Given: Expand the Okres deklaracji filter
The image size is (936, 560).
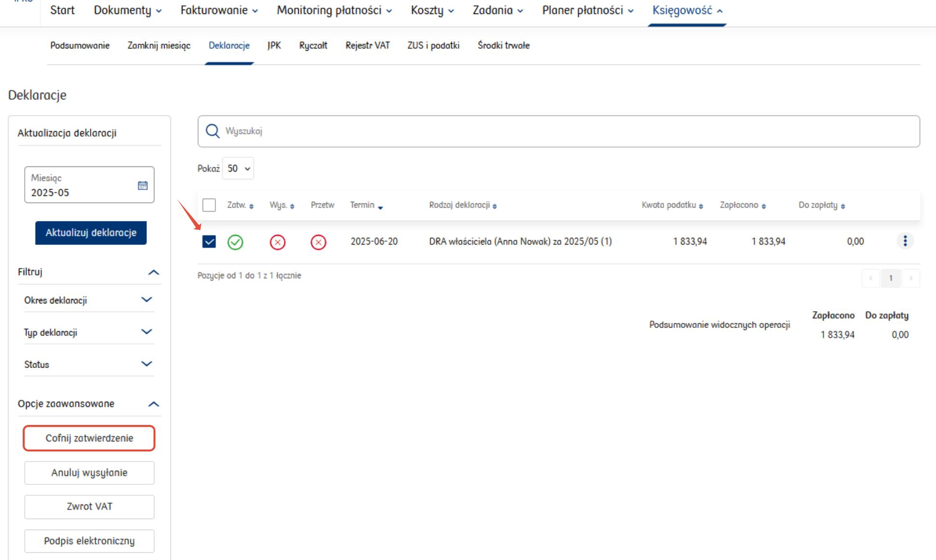Looking at the screenshot, I should 146,300.
